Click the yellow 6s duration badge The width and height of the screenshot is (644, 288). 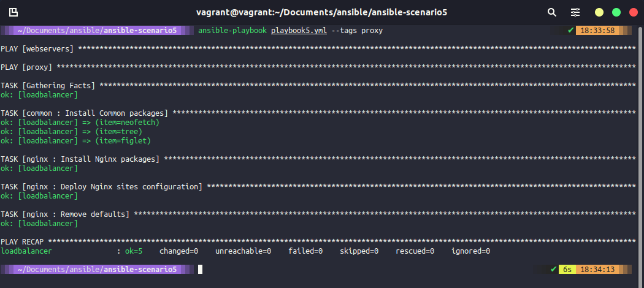tap(566, 270)
